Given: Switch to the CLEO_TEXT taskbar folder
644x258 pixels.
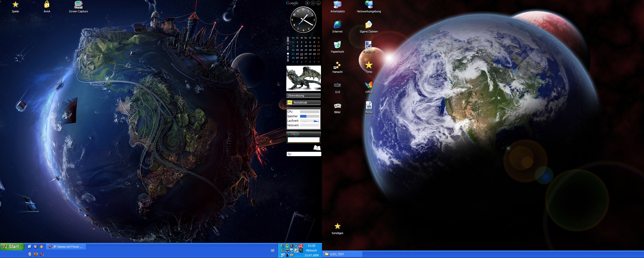Looking at the screenshot, I should click(343, 254).
